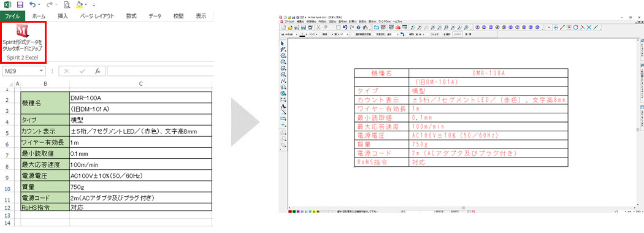Viewport: 644px width, 233px height.
Task: Click the Excel formula bar input field
Action: pos(160,71)
